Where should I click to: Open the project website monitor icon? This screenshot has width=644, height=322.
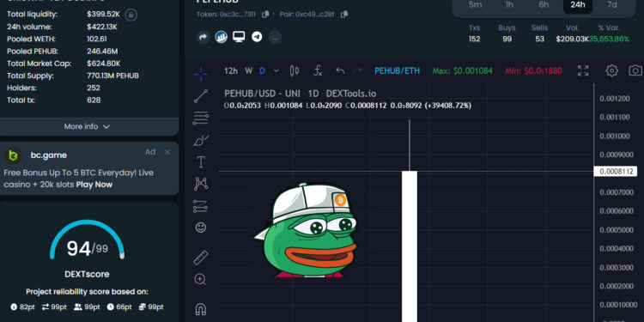[239, 37]
